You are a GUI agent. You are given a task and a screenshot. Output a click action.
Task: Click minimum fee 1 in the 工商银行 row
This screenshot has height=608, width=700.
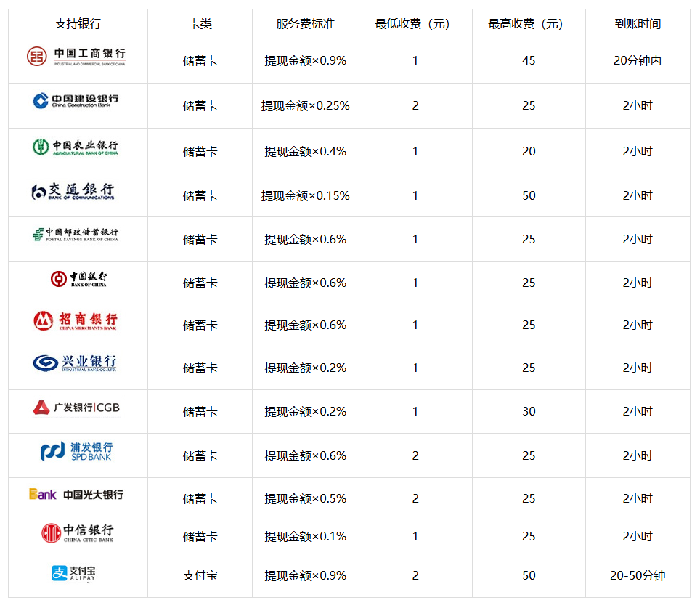415,61
